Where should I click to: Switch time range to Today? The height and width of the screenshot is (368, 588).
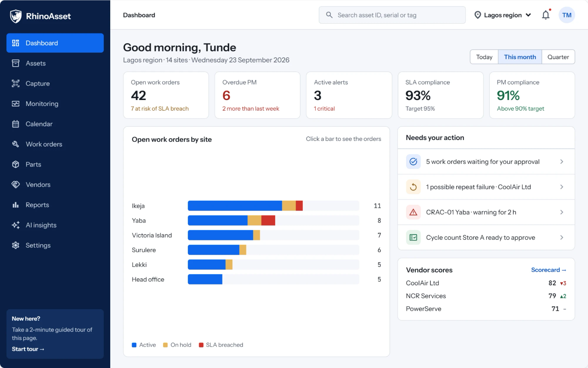tap(484, 57)
